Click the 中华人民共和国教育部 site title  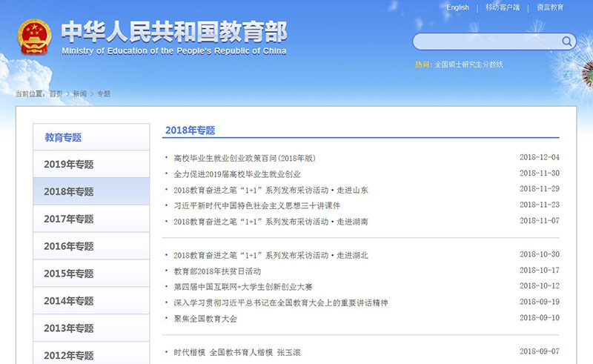coord(174,32)
